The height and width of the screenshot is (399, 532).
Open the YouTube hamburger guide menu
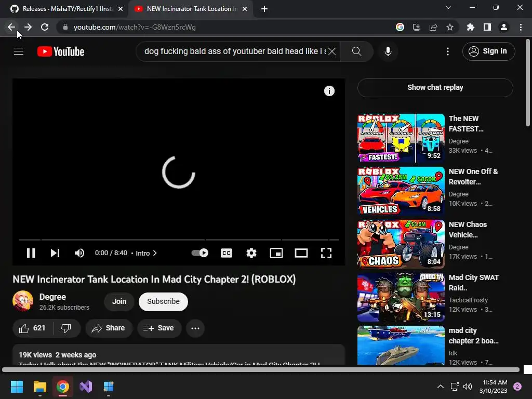19,51
